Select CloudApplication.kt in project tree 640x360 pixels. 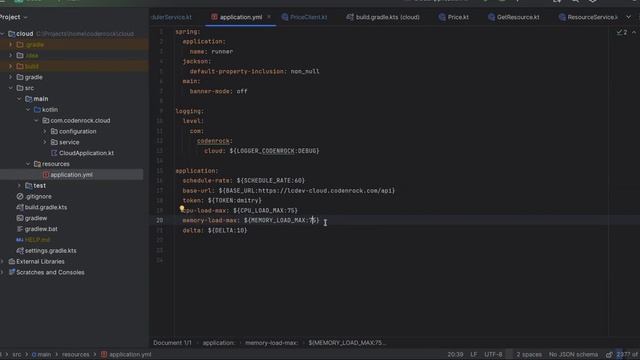pyautogui.click(x=86, y=153)
